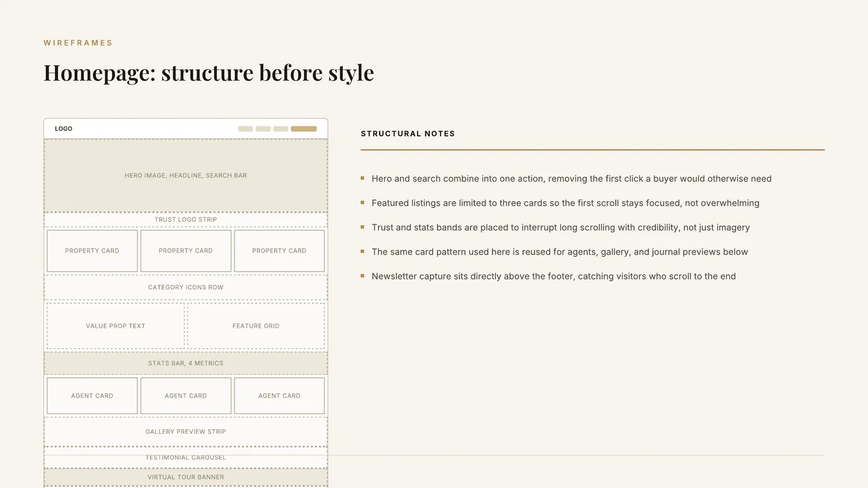Click the Trust Logo Strip section
This screenshot has width=868, height=488.
point(186,219)
